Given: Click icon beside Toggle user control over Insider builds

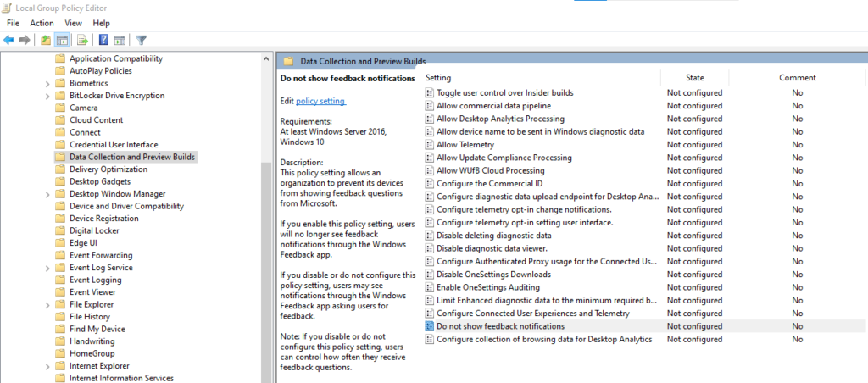Looking at the screenshot, I should coord(429,93).
